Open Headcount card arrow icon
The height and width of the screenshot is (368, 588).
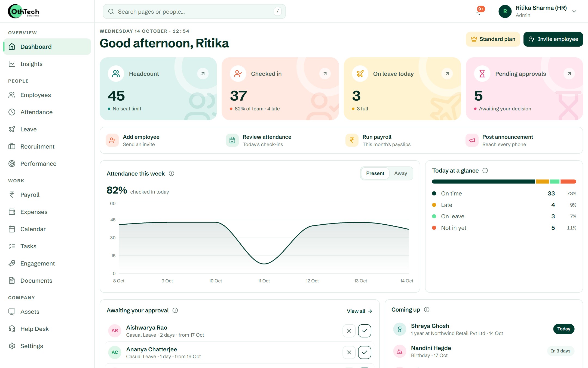click(x=203, y=74)
